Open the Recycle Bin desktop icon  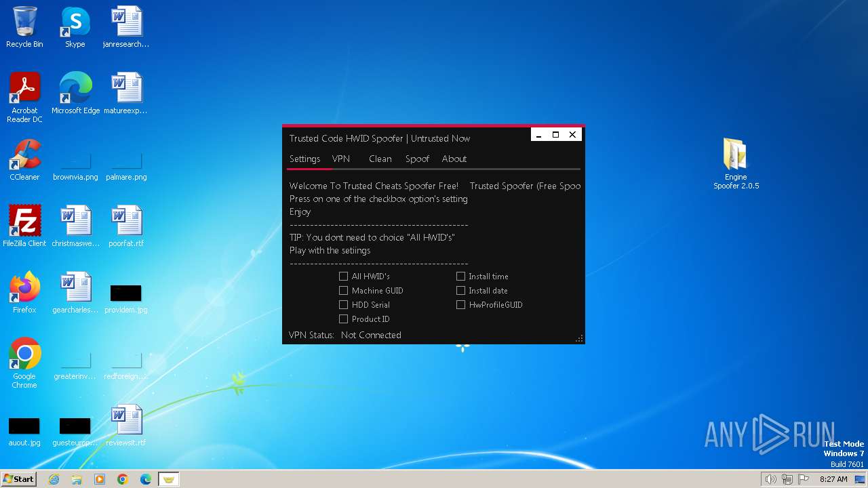tap(24, 27)
